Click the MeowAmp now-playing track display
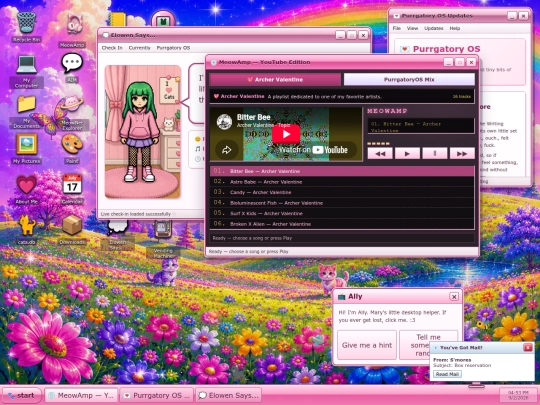 (421, 126)
